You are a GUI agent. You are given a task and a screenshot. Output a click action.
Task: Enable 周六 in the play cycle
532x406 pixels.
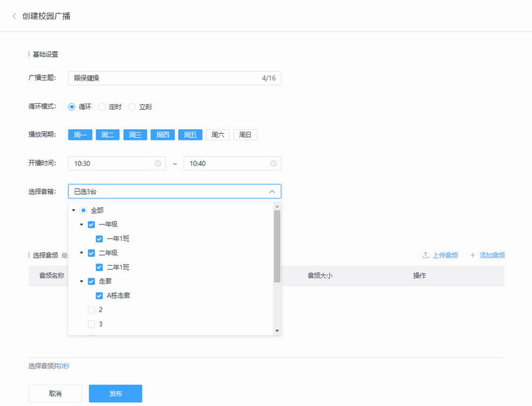[x=217, y=135]
